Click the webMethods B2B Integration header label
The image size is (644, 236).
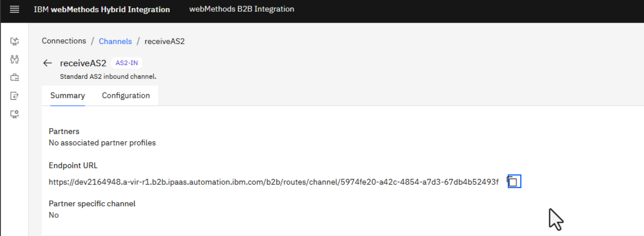tap(241, 9)
